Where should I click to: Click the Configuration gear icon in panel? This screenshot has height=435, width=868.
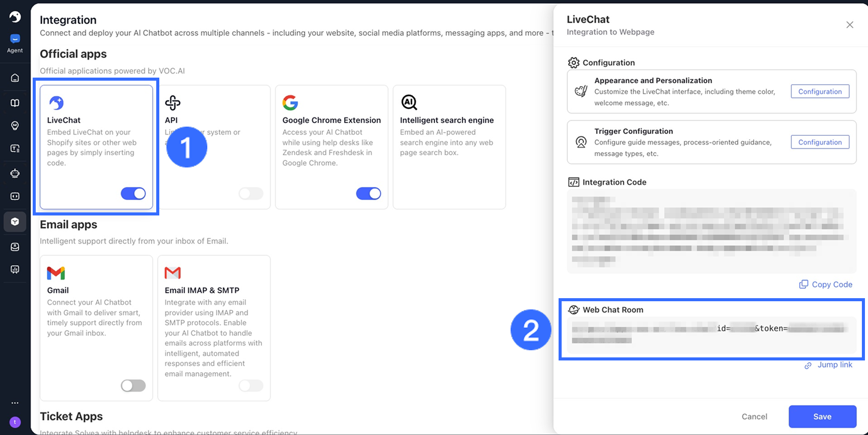pos(574,62)
